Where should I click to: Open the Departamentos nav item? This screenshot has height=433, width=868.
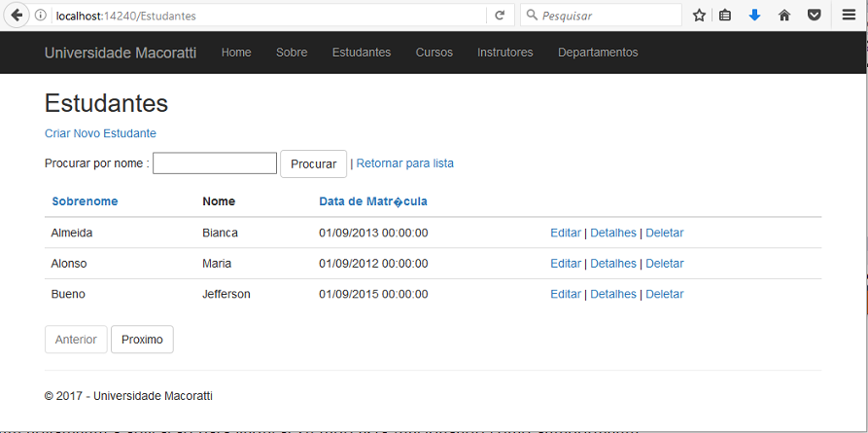[x=598, y=53]
